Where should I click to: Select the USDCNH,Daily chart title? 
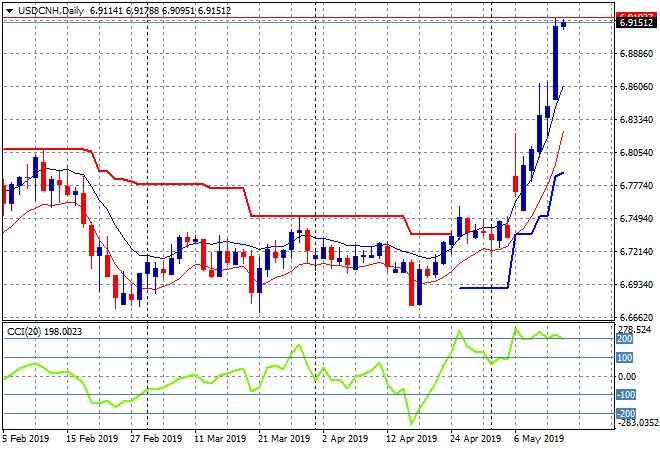[51, 11]
